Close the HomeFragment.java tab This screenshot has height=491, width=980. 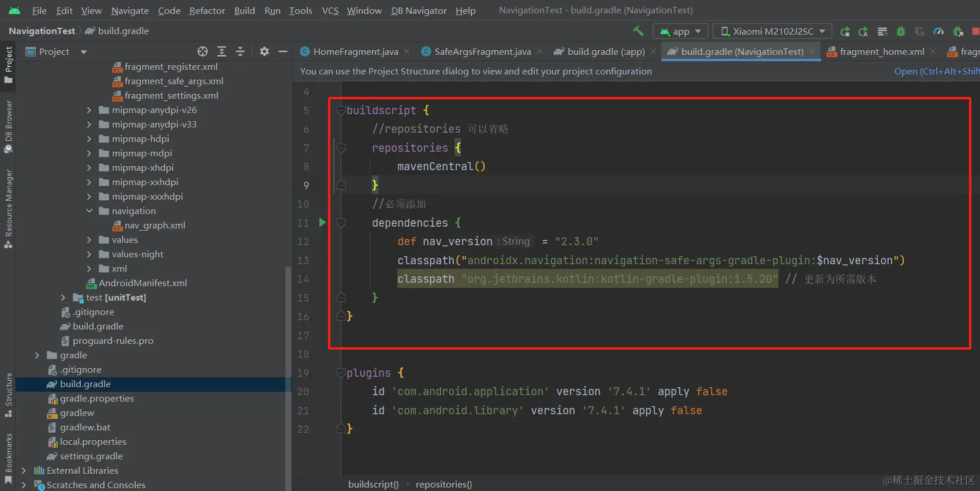tap(407, 52)
